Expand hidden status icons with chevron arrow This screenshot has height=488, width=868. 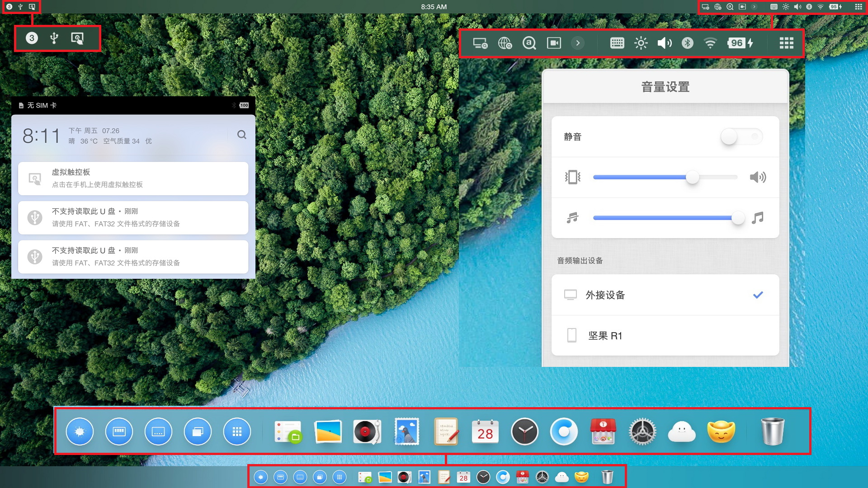click(x=578, y=43)
